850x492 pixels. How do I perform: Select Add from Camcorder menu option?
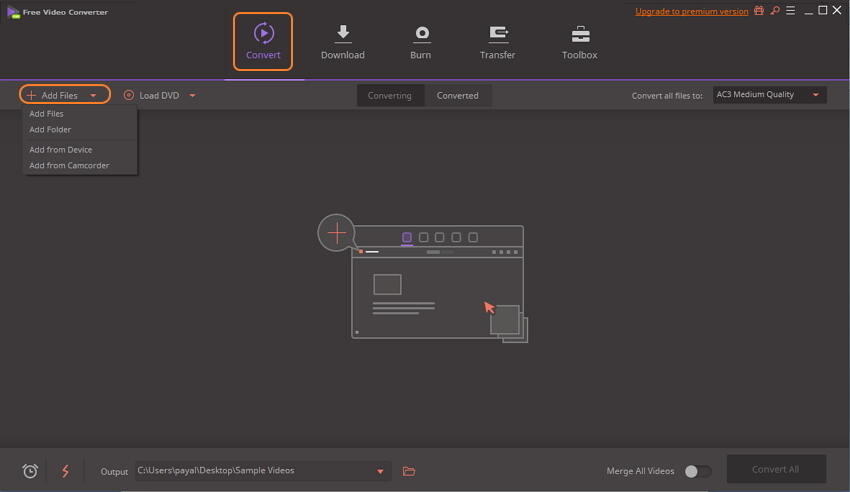[69, 166]
